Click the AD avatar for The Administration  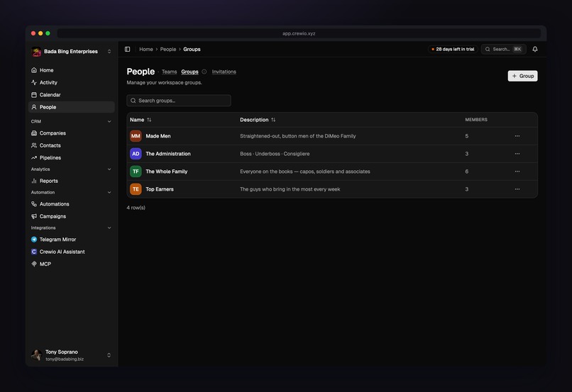tap(136, 154)
